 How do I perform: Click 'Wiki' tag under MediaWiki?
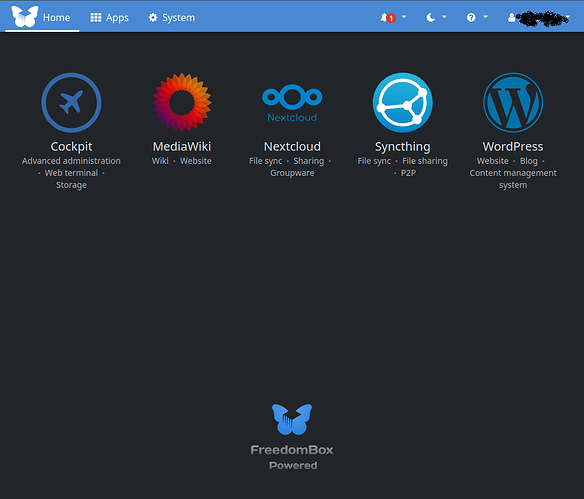pyautogui.click(x=160, y=161)
